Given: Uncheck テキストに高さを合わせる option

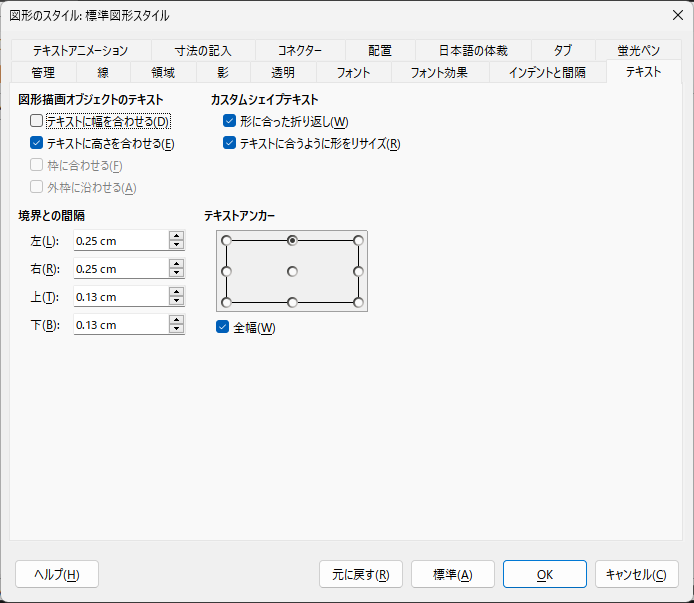Looking at the screenshot, I should pyautogui.click(x=37, y=144).
